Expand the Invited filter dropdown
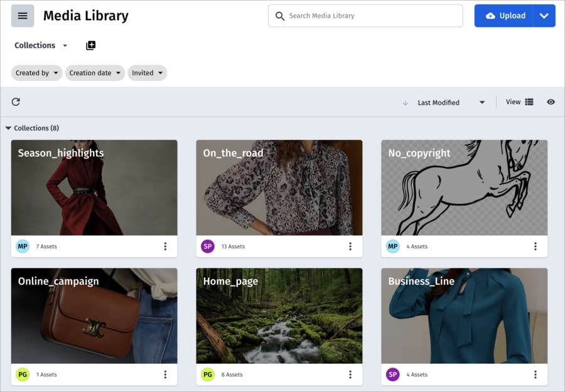 (x=147, y=73)
